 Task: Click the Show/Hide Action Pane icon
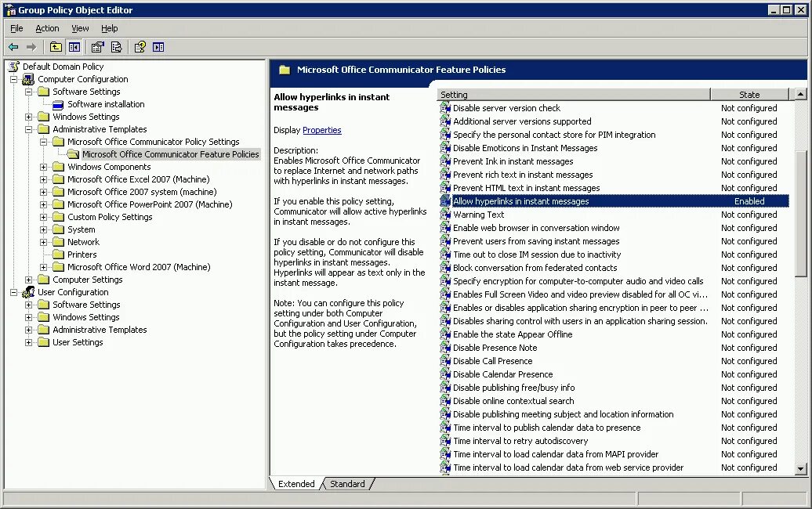click(158, 47)
